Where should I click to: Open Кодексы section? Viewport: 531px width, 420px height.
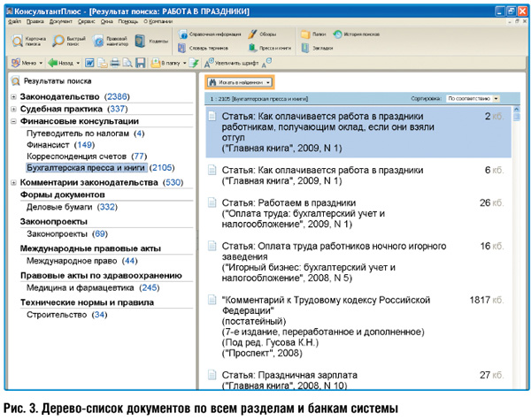[x=151, y=41]
